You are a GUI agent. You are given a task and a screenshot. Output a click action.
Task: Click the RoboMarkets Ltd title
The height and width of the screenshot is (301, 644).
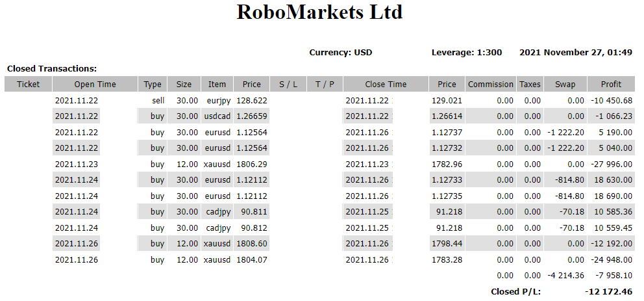(x=319, y=12)
